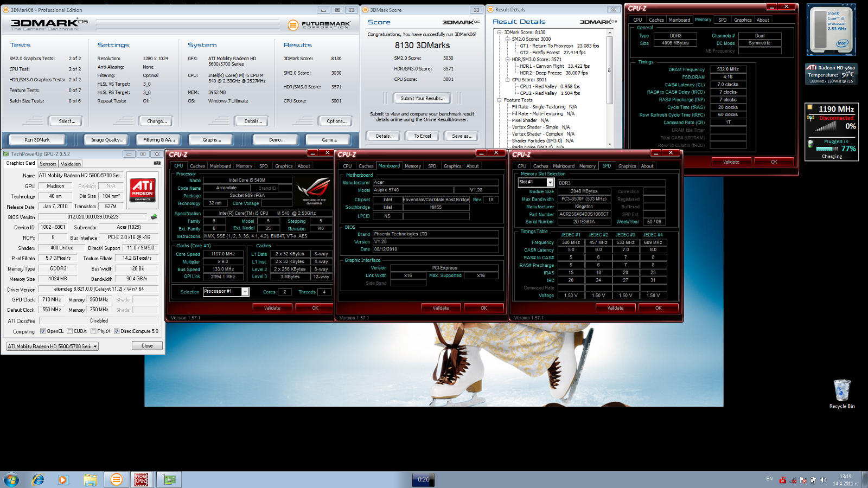Image resolution: width=868 pixels, height=488 pixels.
Task: Collapse the Feature Tests tree node
Action: (500, 100)
